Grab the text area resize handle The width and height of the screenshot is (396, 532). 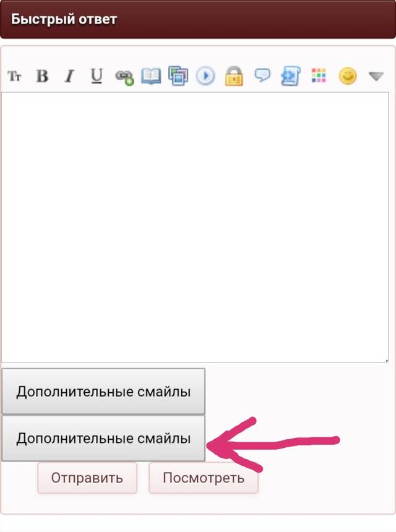pyautogui.click(x=387, y=360)
